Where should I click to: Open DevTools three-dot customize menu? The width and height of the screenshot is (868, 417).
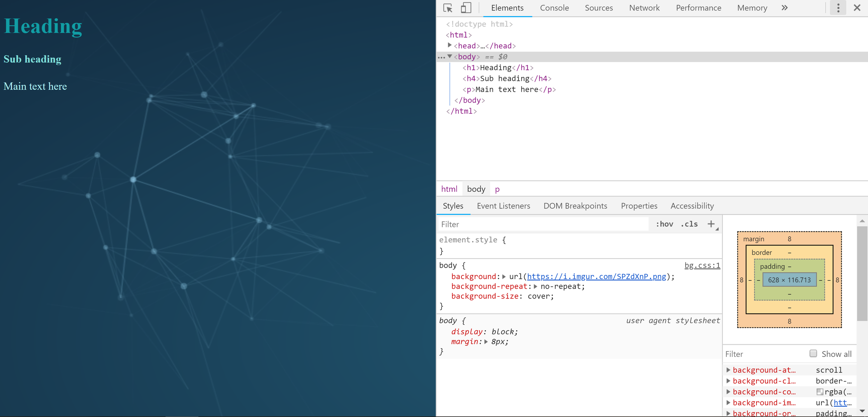click(838, 8)
